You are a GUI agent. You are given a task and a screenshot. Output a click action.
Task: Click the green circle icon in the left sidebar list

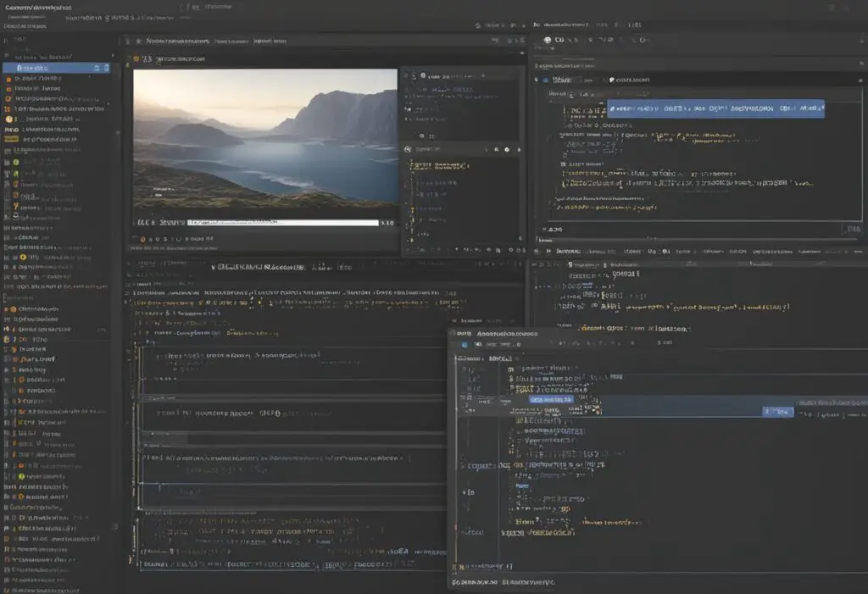click(x=16, y=162)
